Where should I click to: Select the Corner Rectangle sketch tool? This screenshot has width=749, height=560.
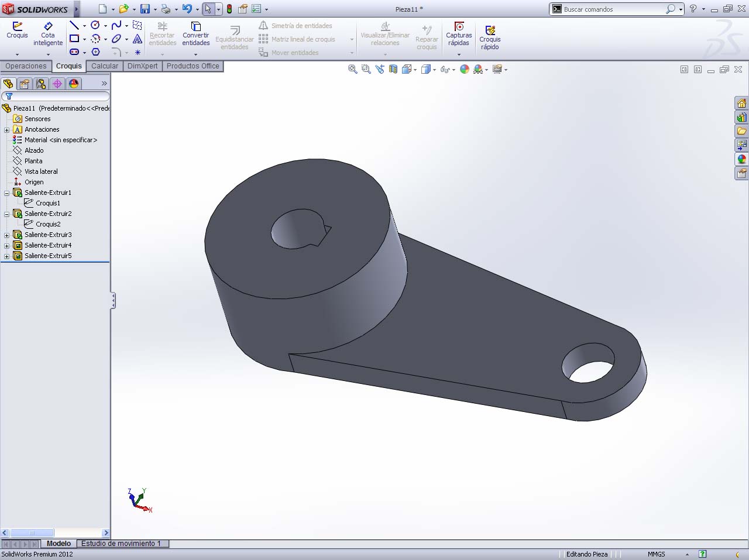(74, 39)
